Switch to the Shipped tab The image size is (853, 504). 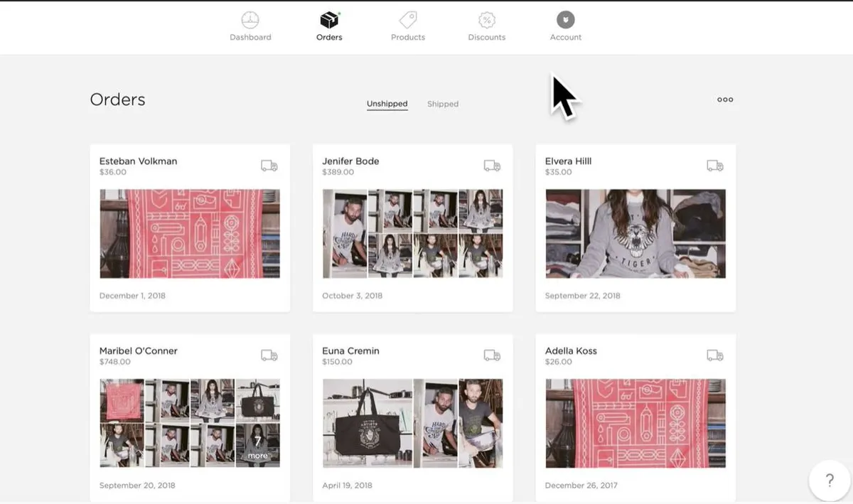[443, 104]
